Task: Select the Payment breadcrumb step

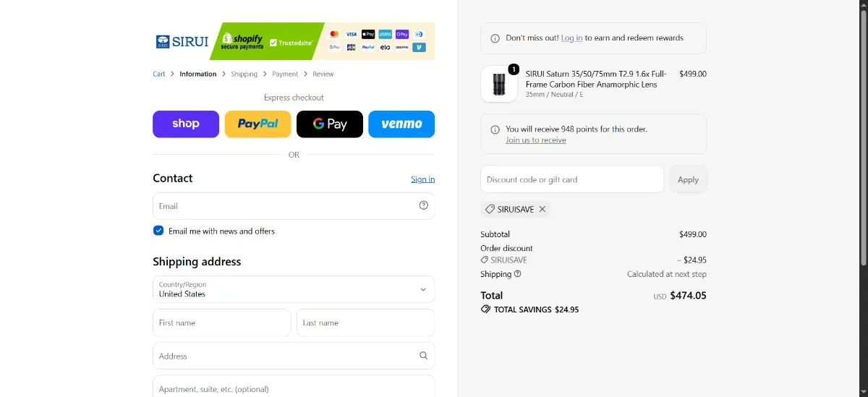Action: pyautogui.click(x=285, y=74)
